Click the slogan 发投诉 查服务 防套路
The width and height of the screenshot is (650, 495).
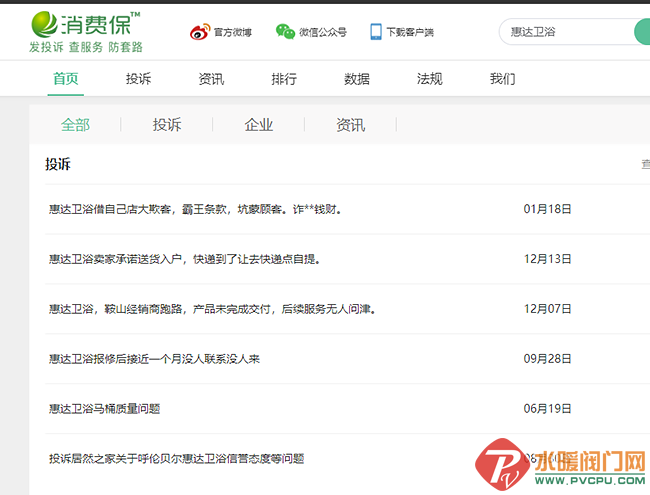[86, 47]
